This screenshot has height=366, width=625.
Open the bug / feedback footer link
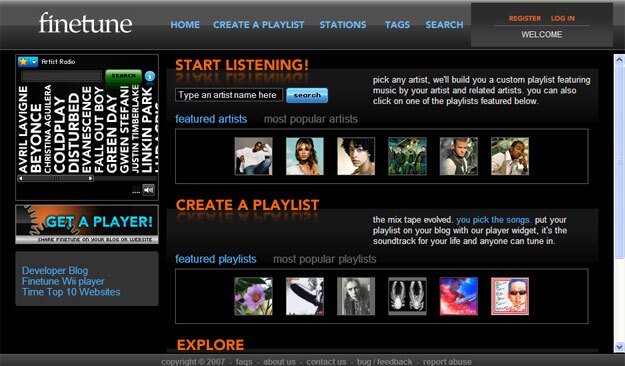pos(385,362)
